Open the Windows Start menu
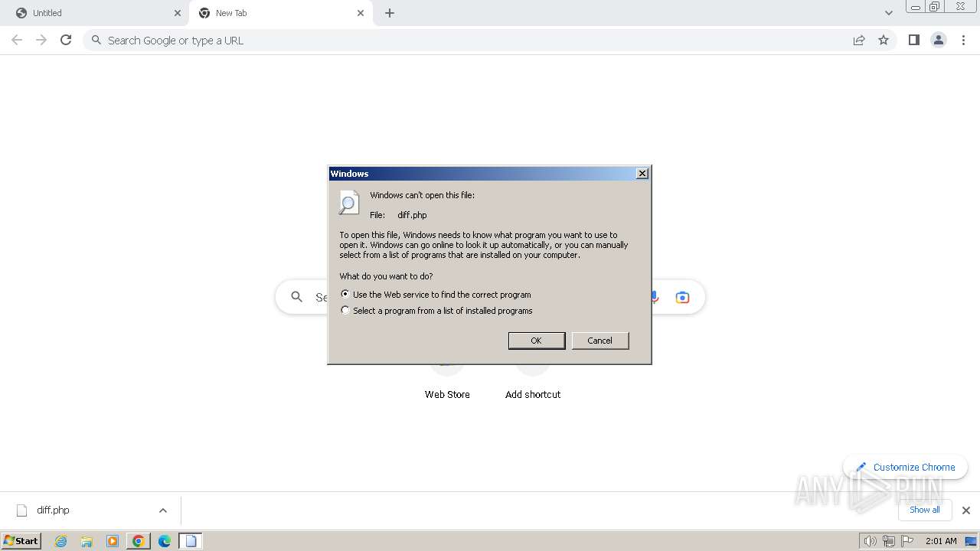 pos(21,541)
